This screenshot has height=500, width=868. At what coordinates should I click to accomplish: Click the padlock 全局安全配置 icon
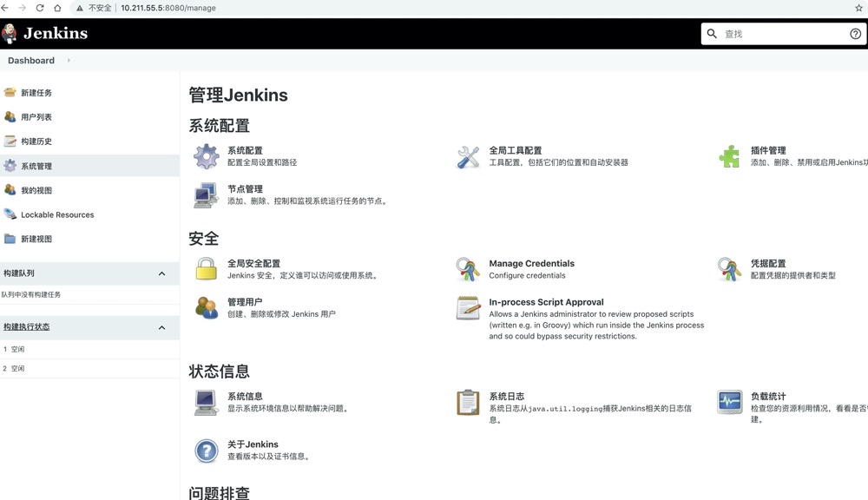click(206, 269)
